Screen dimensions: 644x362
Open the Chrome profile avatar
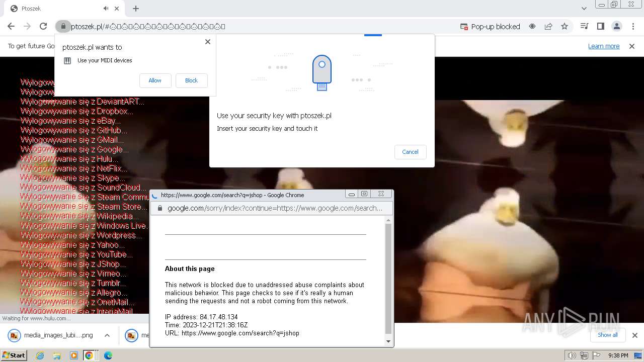click(617, 27)
